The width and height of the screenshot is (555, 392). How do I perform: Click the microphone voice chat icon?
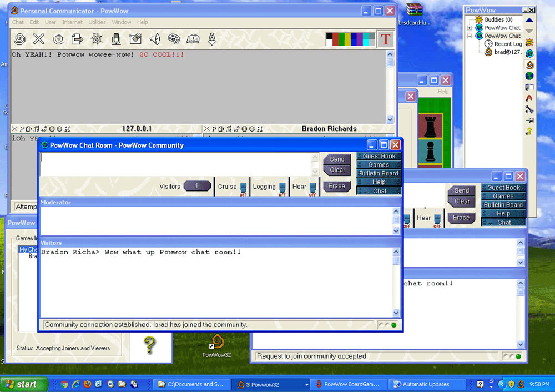point(116,39)
